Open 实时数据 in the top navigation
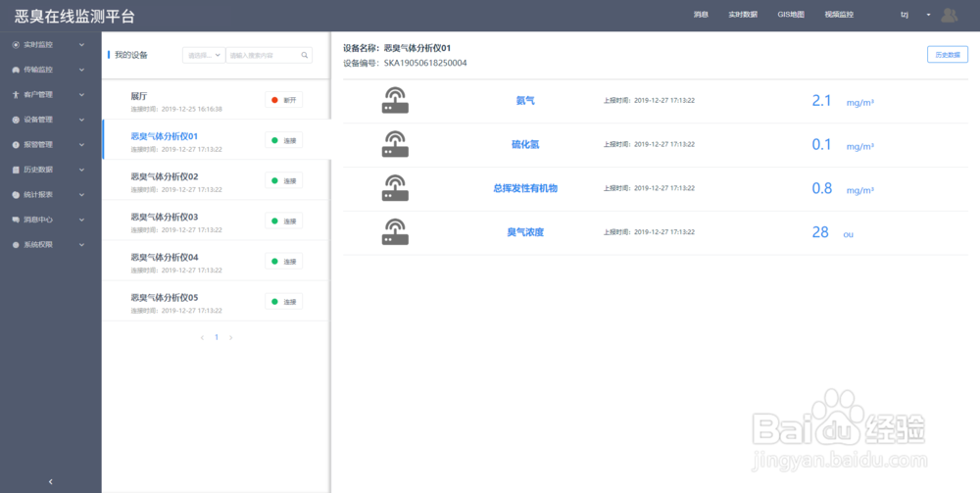This screenshot has height=493, width=980. click(x=743, y=15)
